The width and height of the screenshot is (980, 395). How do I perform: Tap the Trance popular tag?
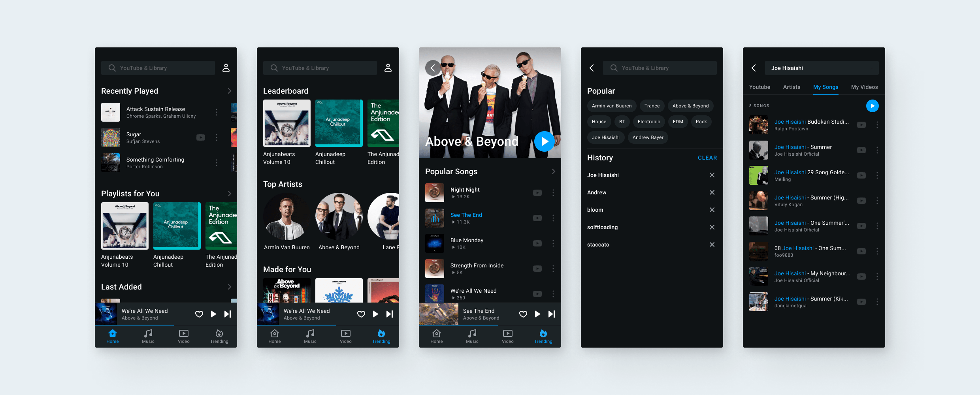652,106
